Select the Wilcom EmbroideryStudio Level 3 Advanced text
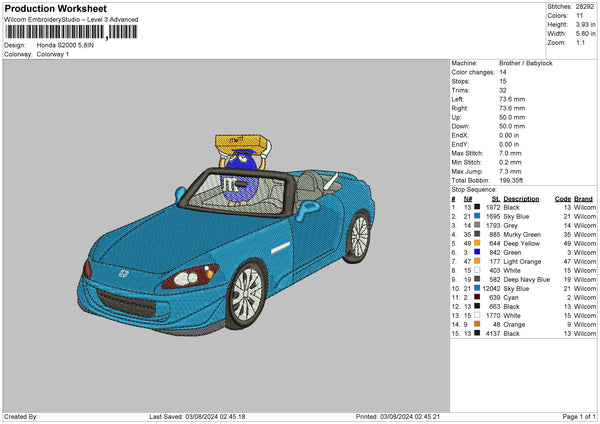 click(71, 20)
